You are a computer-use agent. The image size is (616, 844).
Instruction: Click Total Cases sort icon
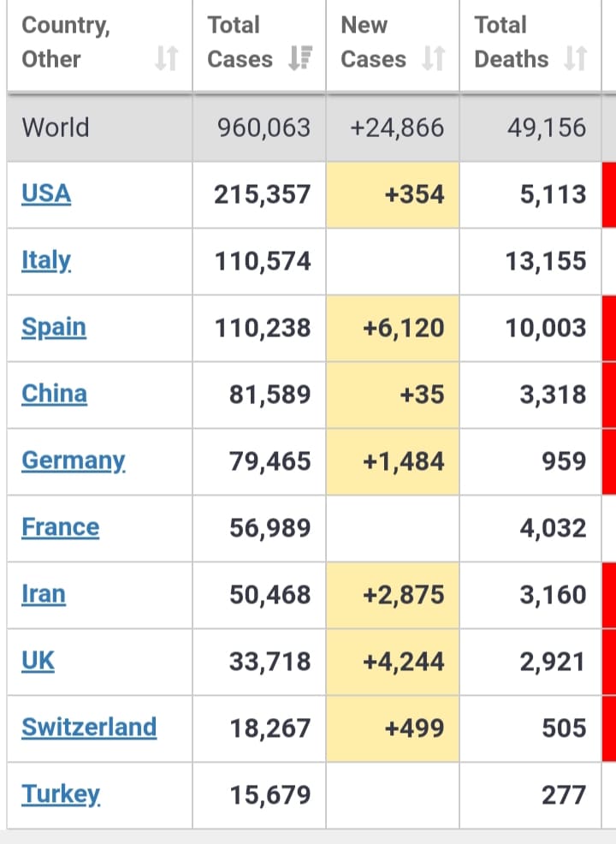tap(300, 59)
